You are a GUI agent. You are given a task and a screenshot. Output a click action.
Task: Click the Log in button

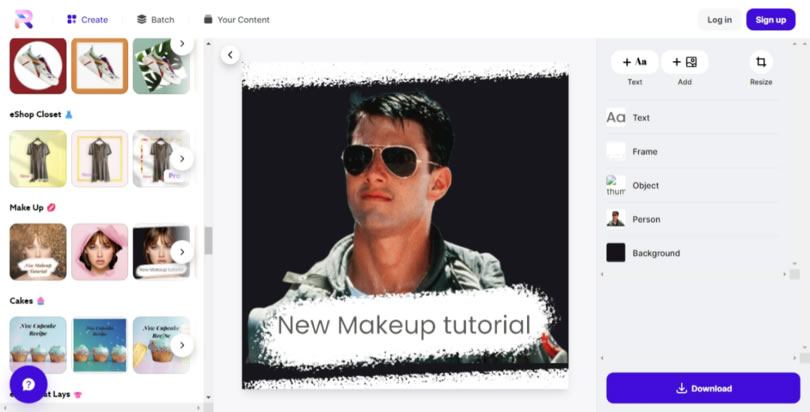[x=719, y=20]
